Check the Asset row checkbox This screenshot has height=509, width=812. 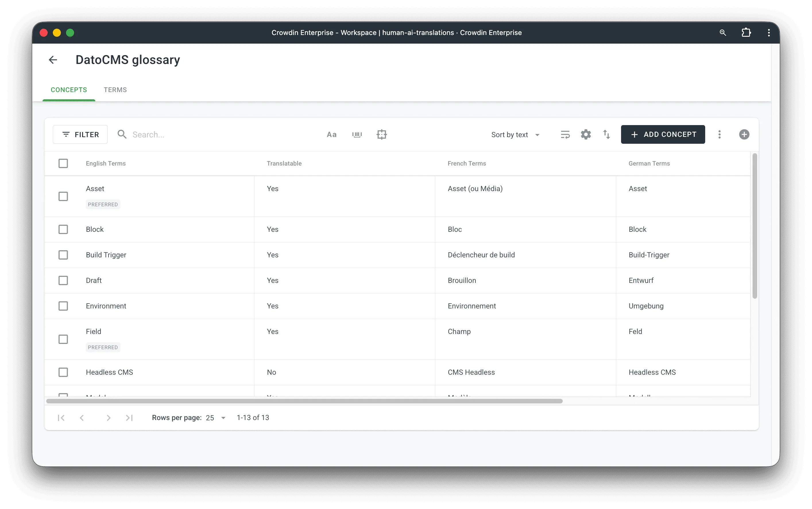tap(63, 196)
